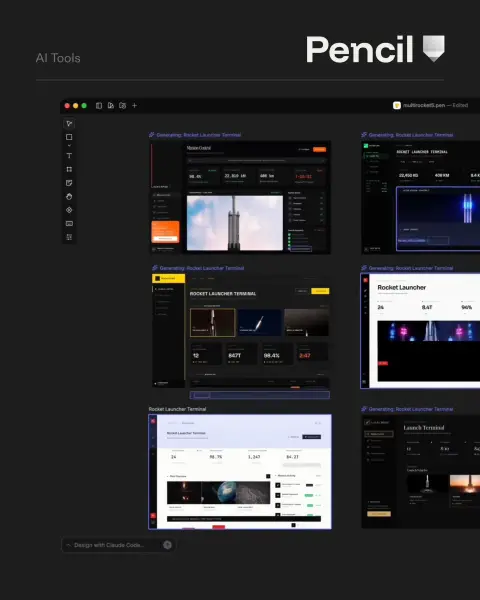Image resolution: width=480 pixels, height=600 pixels.
Task: Click the gold button in Launch Terminal sidebar
Action: click(x=379, y=514)
